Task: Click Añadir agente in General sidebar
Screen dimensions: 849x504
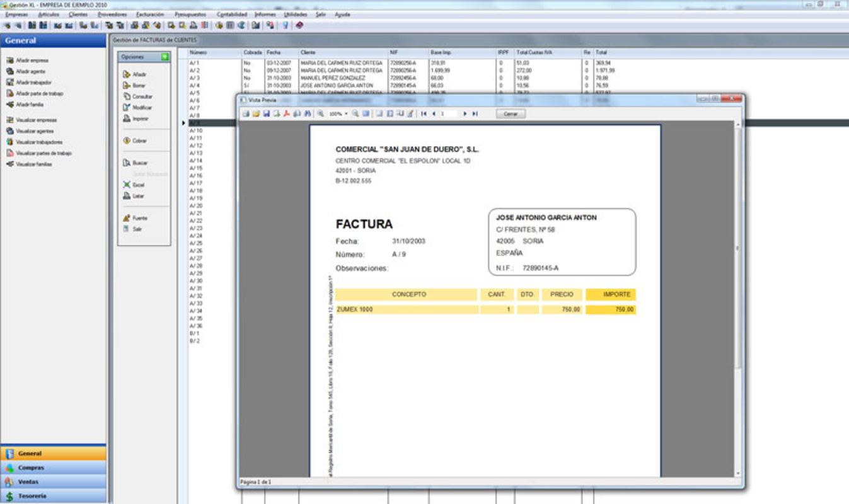Action: click(x=26, y=71)
